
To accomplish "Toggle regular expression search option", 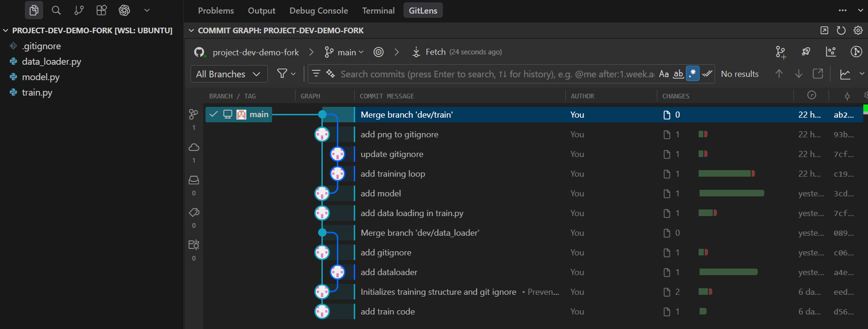I will 693,74.
